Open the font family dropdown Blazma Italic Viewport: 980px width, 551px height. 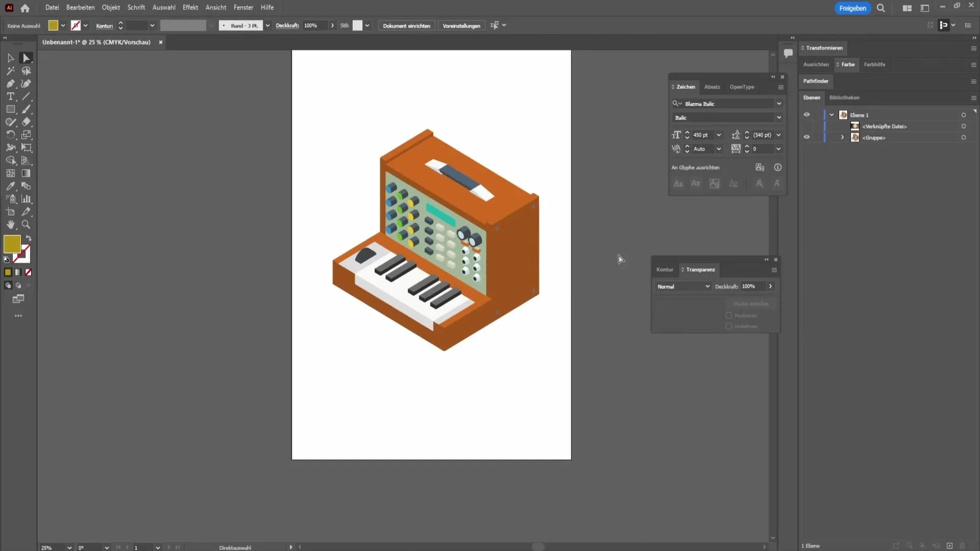(779, 104)
